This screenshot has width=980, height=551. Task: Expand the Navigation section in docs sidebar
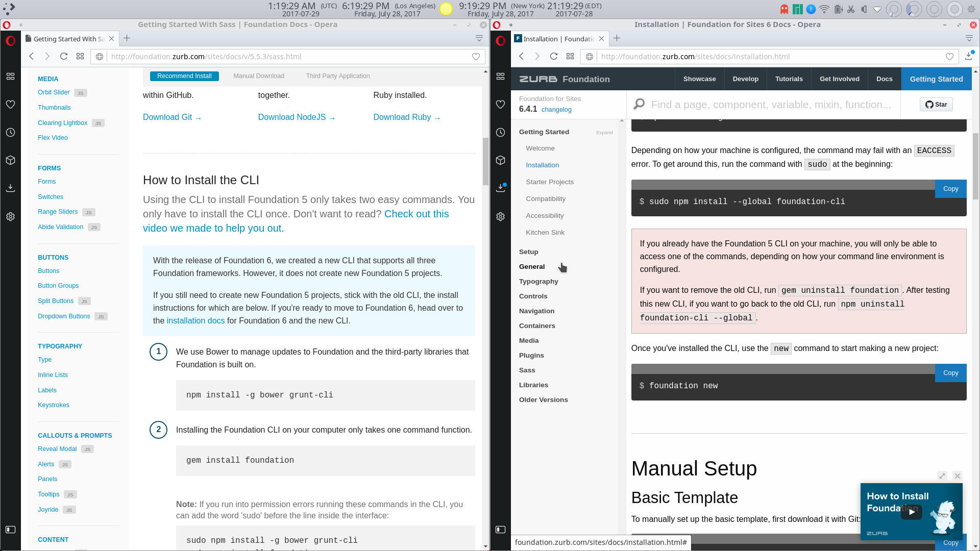[536, 311]
